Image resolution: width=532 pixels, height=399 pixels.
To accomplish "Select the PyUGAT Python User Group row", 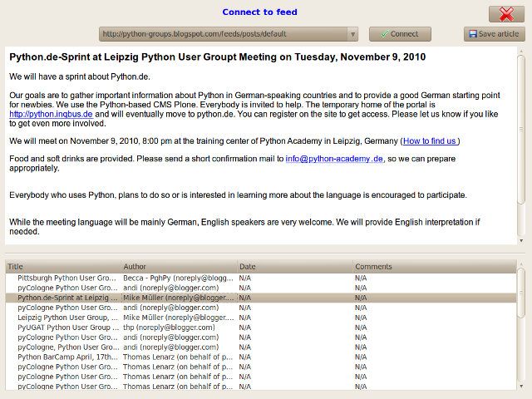I will click(260, 327).
